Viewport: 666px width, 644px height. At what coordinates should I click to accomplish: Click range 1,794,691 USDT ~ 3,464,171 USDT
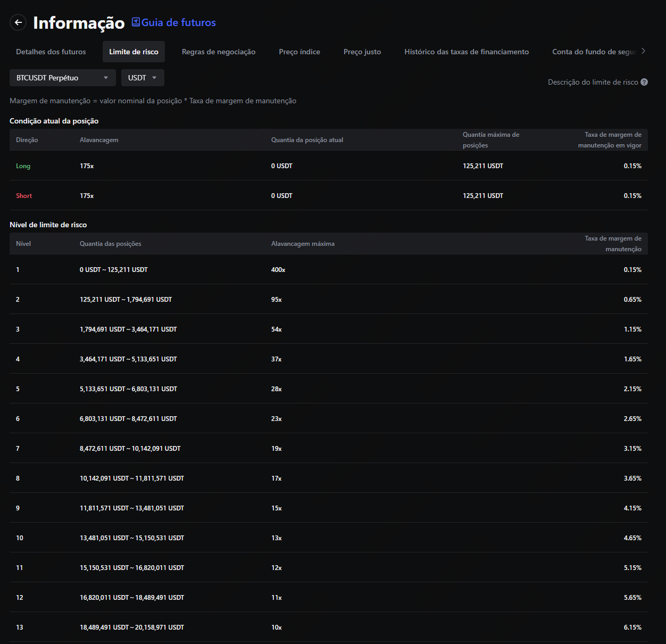pyautogui.click(x=128, y=329)
